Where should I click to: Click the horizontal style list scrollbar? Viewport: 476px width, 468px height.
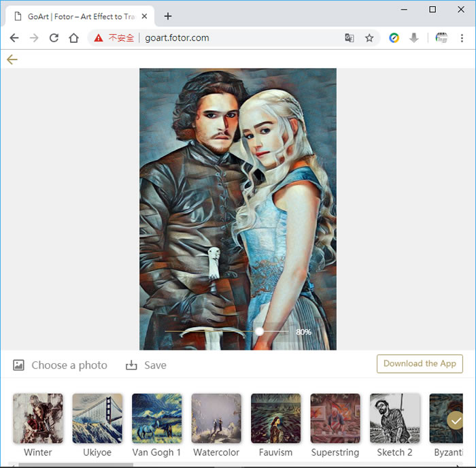[76, 465]
